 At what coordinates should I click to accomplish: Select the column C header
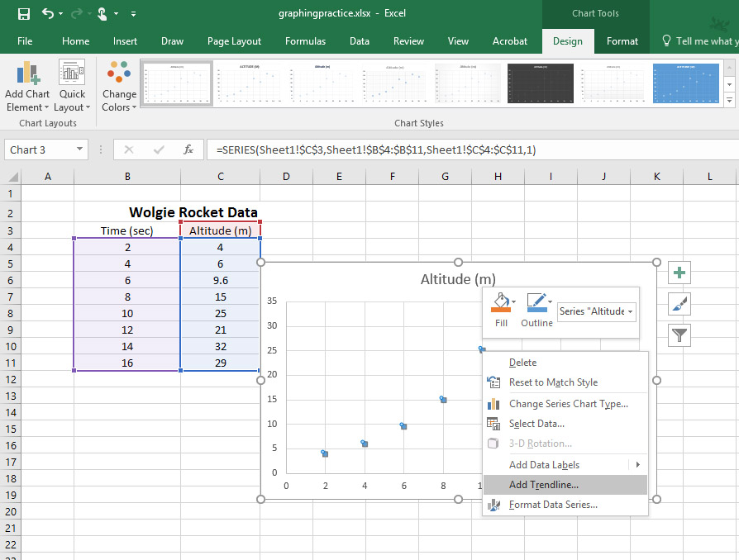[x=220, y=177]
